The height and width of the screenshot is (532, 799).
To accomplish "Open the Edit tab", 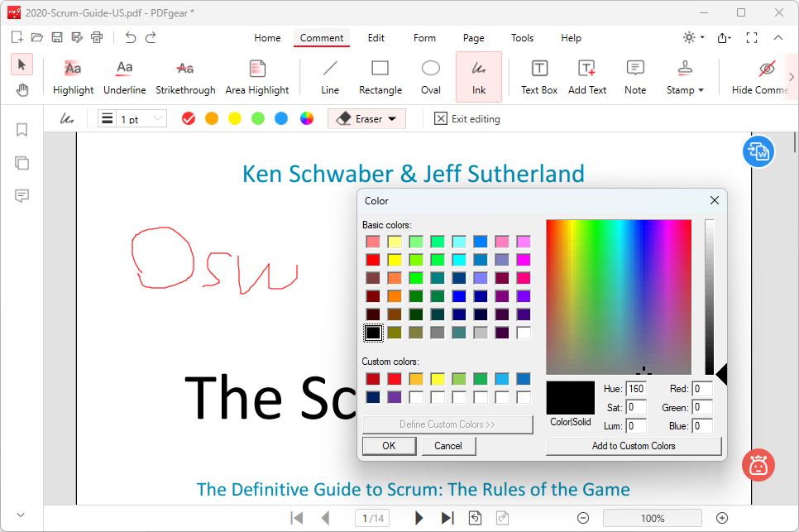I will tap(376, 38).
